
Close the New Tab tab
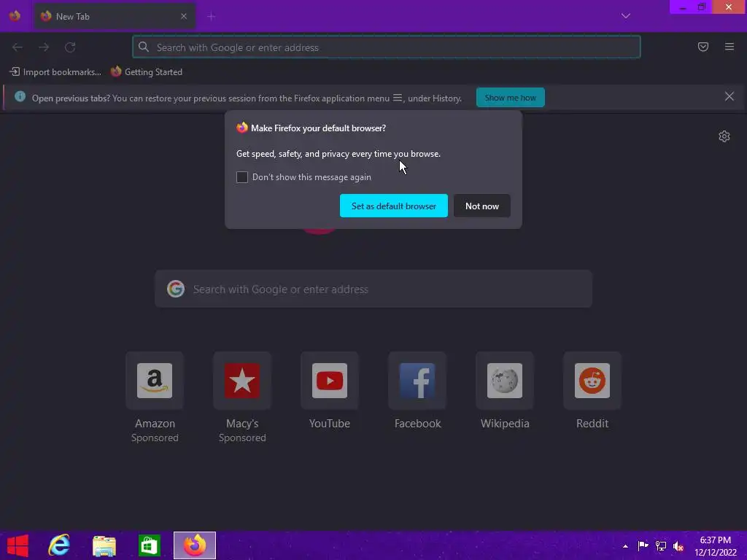[x=184, y=16]
